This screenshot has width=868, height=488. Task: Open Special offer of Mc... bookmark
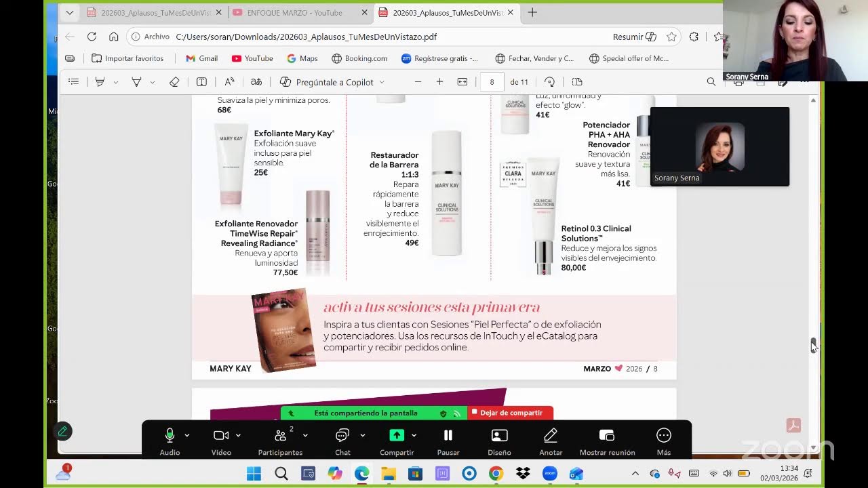629,58
